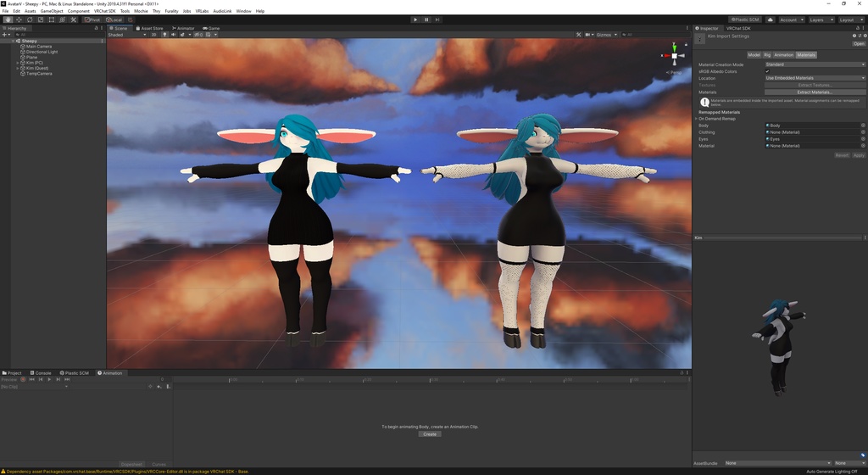Toggle the scene gizmo rotation lock

pyautogui.click(x=687, y=44)
